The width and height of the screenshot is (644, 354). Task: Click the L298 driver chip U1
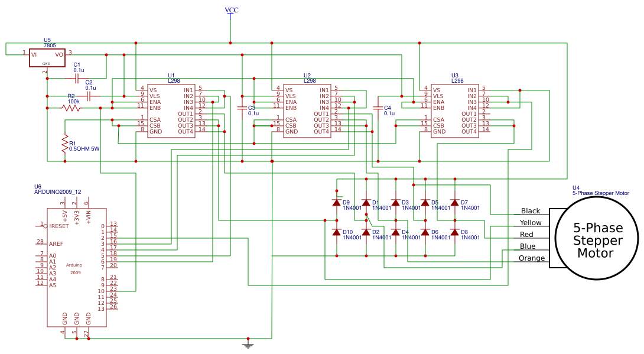click(171, 112)
